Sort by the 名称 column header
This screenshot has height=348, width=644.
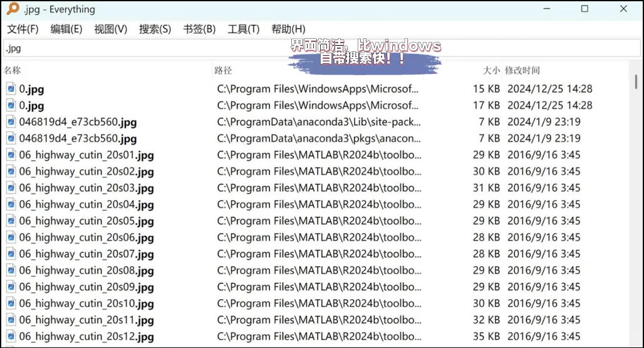(13, 71)
